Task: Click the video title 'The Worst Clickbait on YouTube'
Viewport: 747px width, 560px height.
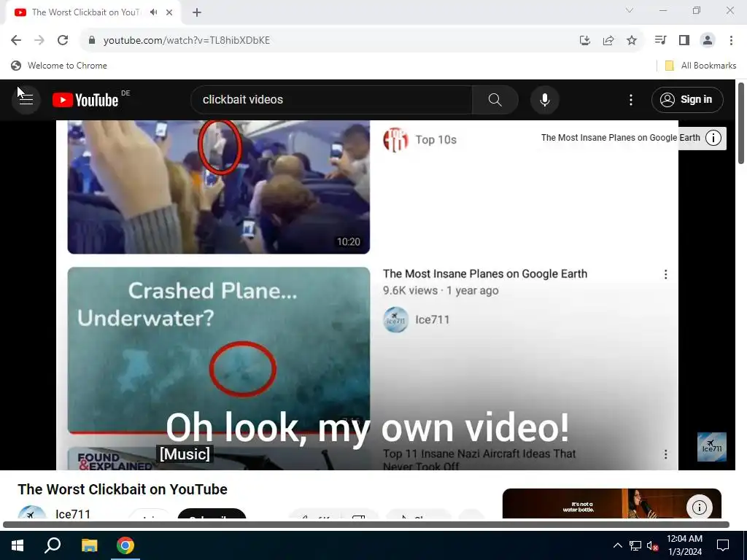Action: (x=123, y=489)
